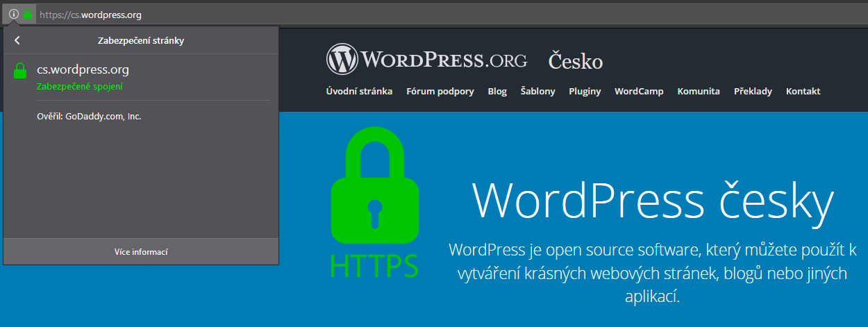
Task: Click green padlock beside cs.wordpress.org in panel
Action: click(x=21, y=71)
